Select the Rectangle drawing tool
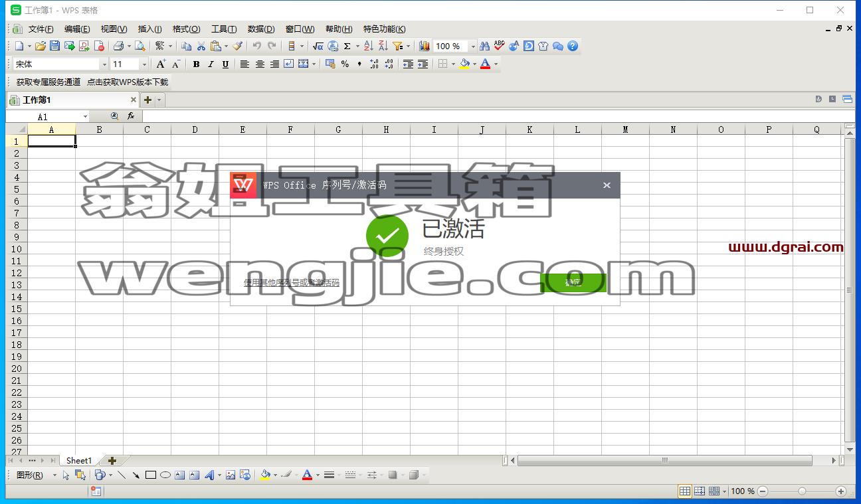This screenshot has width=861, height=504. 151,475
